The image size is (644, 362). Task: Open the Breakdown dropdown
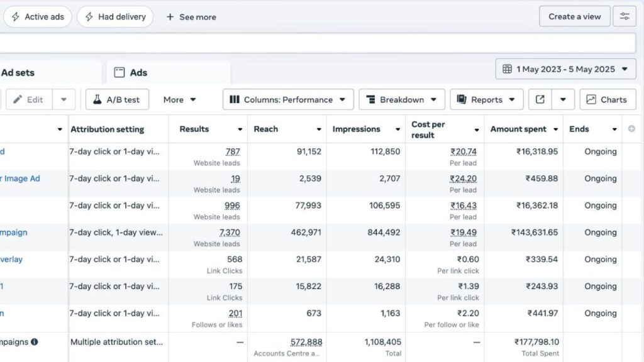tap(401, 99)
